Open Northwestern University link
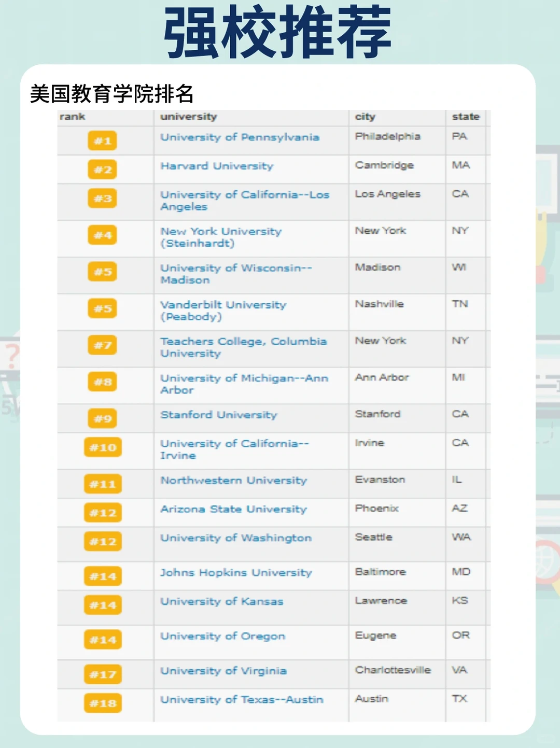Screen dimensions: 560x748 coord(234,481)
